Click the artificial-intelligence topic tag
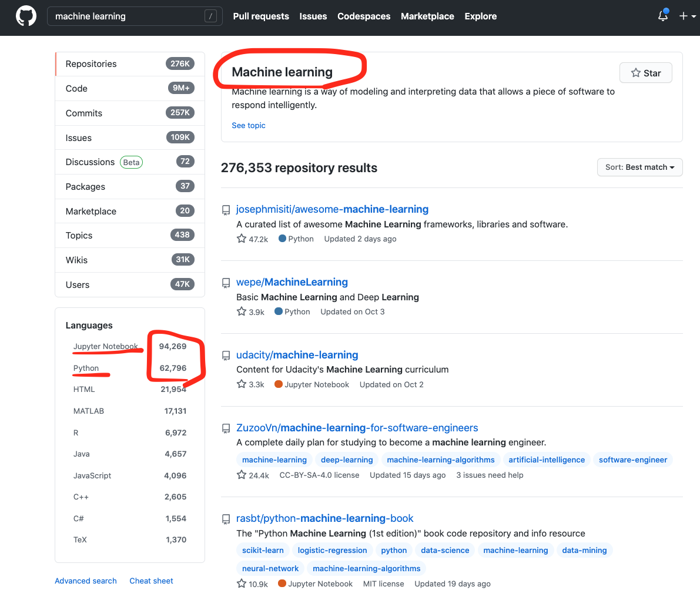The image size is (700, 600). click(547, 460)
